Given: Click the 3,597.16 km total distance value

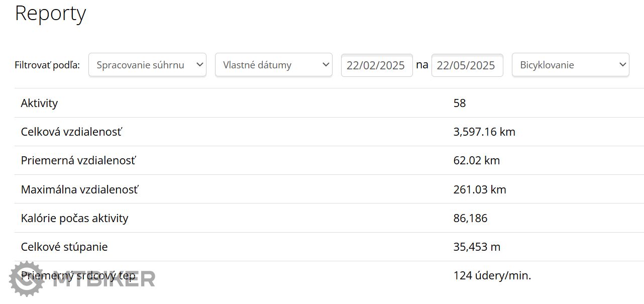Looking at the screenshot, I should click(x=484, y=132).
